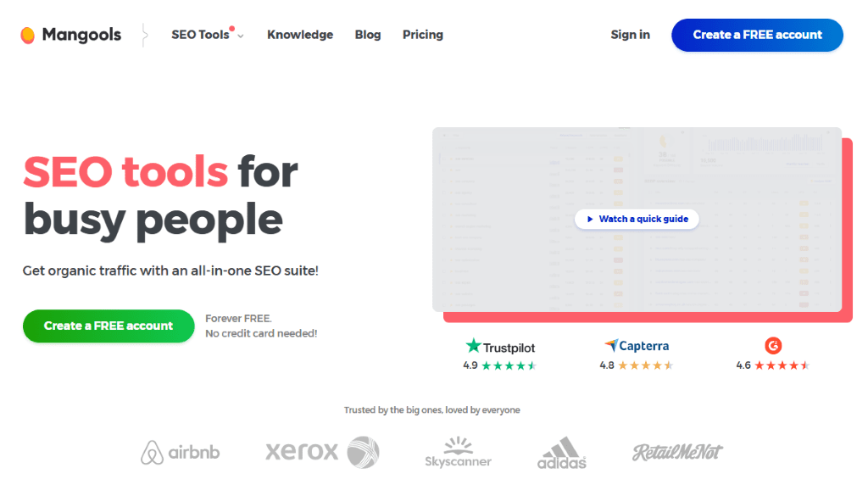868x496 pixels.
Task: Play the Watch a quick guide video
Action: pos(637,220)
